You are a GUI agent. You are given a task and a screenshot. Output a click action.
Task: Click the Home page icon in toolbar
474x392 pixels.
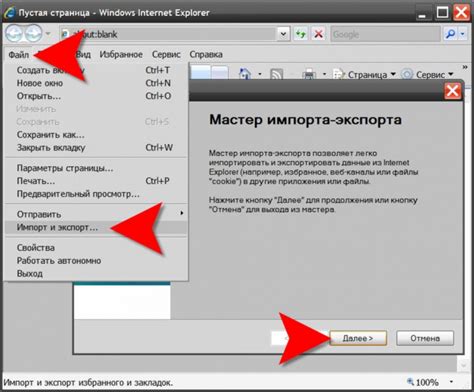(245, 74)
